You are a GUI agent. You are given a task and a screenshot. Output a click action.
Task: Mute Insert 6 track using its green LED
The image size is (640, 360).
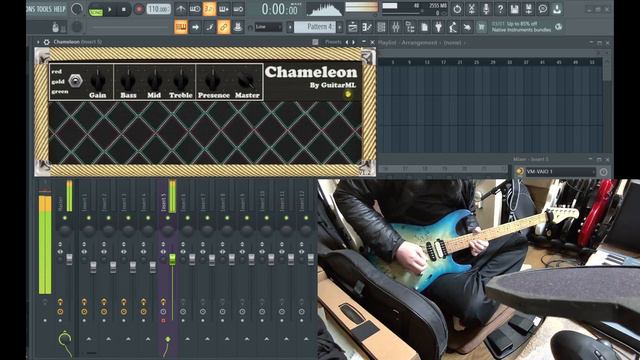coord(187,218)
